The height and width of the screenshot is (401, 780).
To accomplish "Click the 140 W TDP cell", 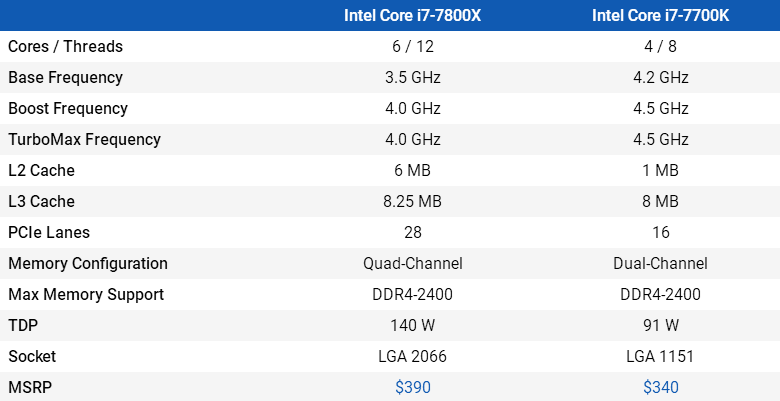I will (412, 325).
